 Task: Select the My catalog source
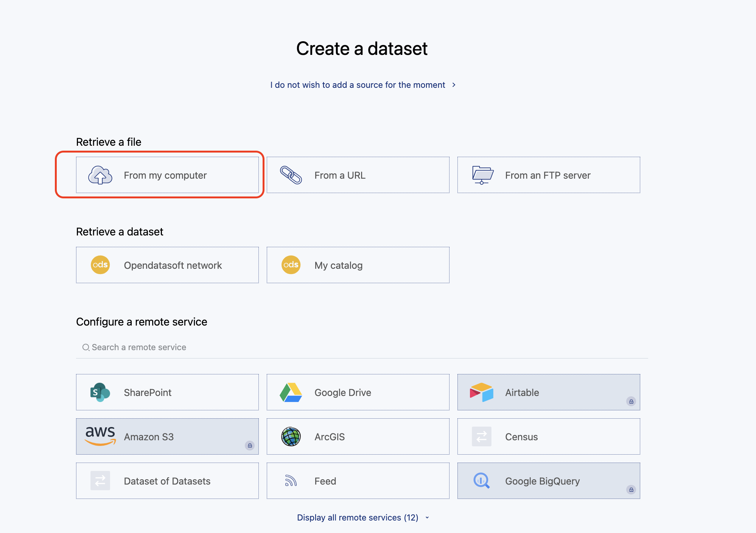pyautogui.click(x=358, y=265)
